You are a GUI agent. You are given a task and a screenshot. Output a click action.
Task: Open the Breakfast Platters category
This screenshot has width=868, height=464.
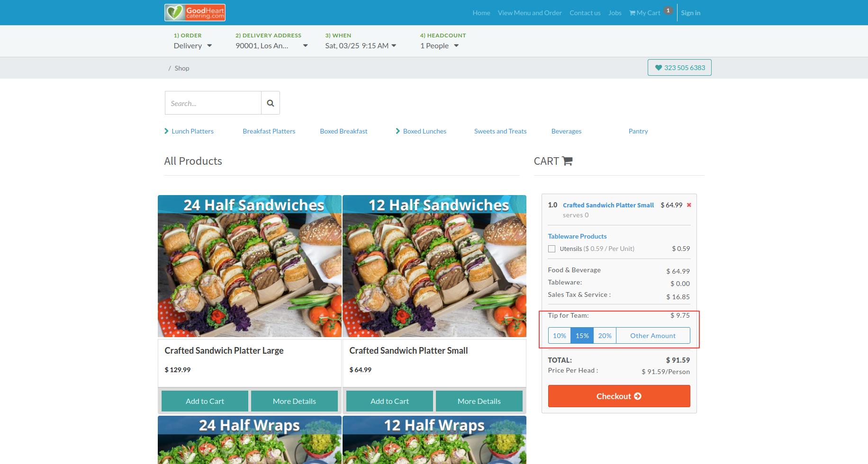(269, 131)
